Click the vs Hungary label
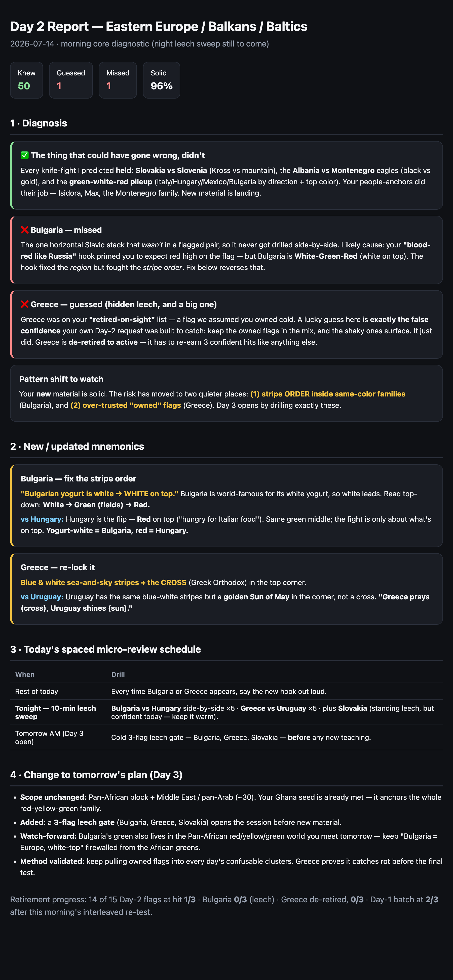This screenshot has width=453, height=980. pos(42,519)
